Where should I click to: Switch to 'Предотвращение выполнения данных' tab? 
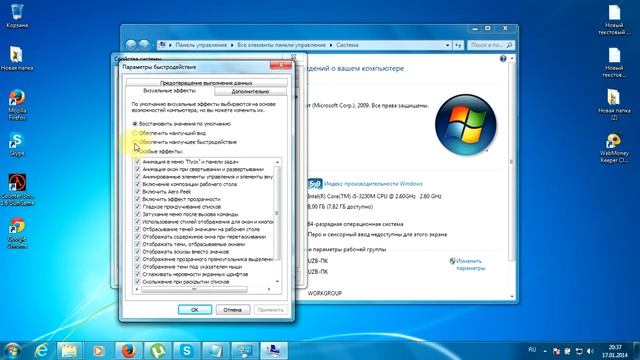[206, 83]
